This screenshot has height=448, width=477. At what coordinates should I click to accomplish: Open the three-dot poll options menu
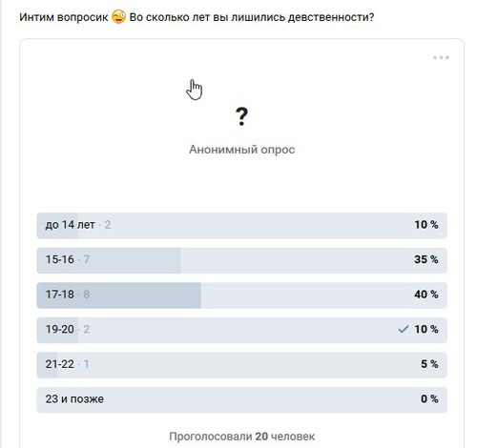pyautogui.click(x=441, y=57)
